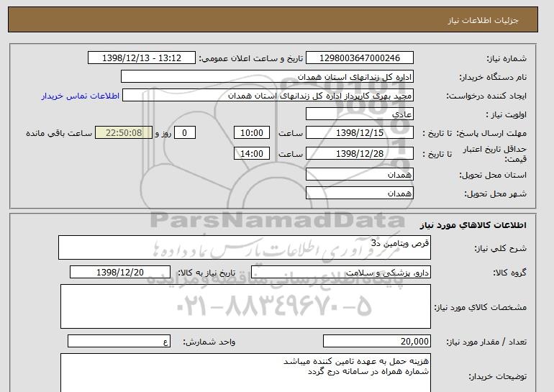
Task: Click the label تاریخ نیاز به کالا
Action: 206,273
